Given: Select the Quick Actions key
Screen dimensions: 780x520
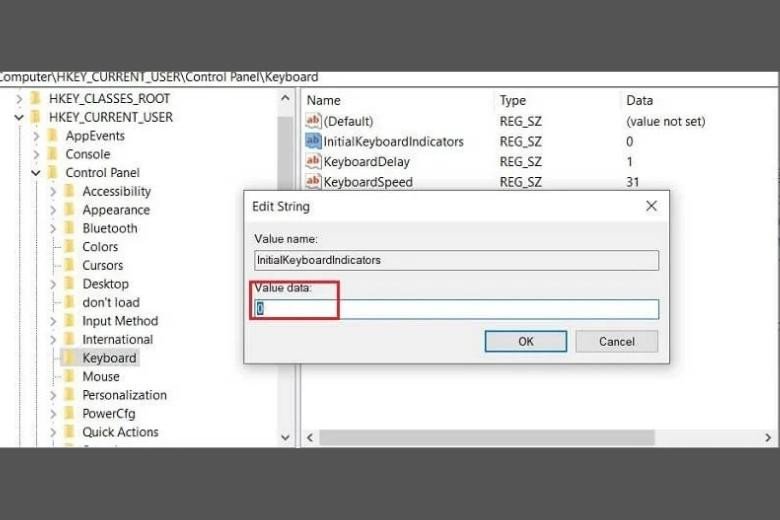Looking at the screenshot, I should 120,432.
